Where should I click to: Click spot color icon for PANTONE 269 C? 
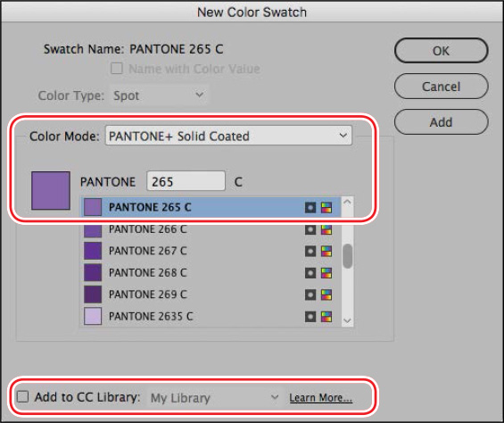pyautogui.click(x=310, y=294)
